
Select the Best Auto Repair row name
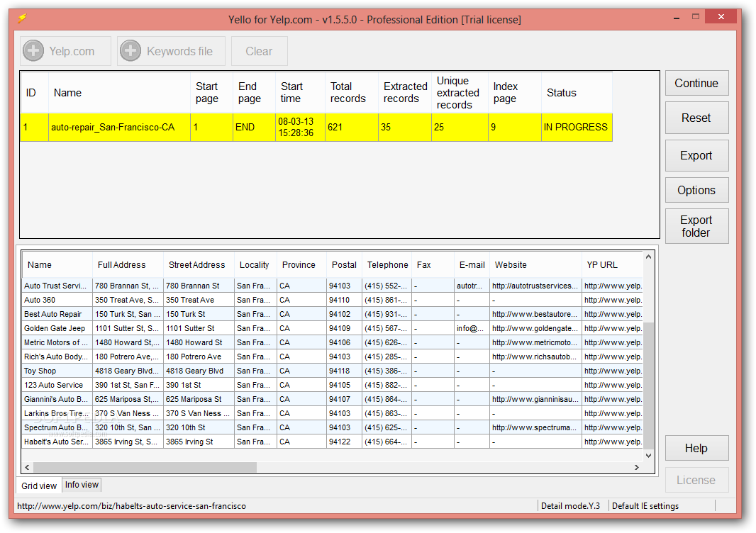coord(57,314)
